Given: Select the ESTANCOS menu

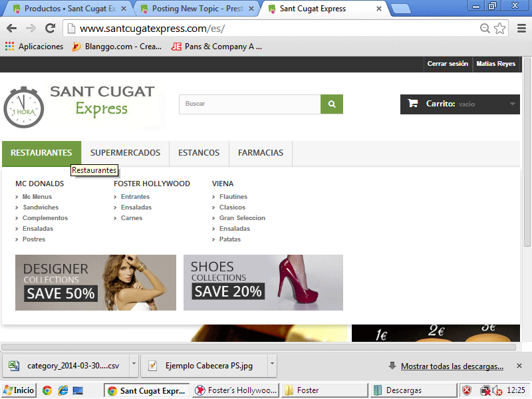Looking at the screenshot, I should point(199,153).
